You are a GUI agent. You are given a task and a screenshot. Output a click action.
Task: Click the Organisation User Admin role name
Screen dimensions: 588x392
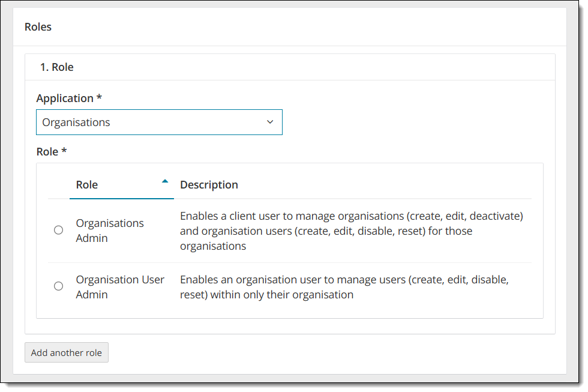(120, 287)
